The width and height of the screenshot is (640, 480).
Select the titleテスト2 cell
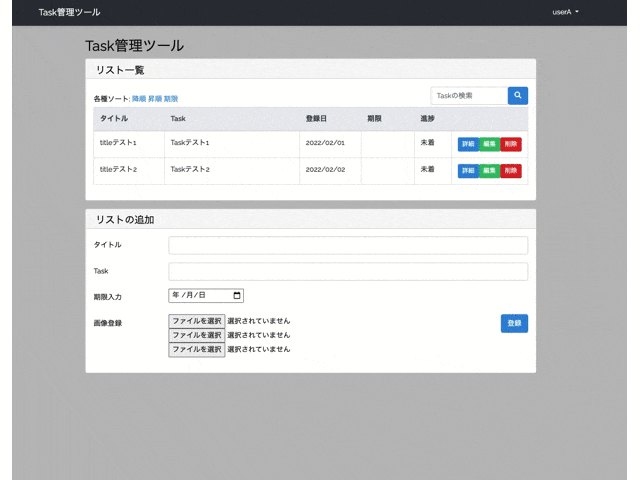tap(129, 171)
